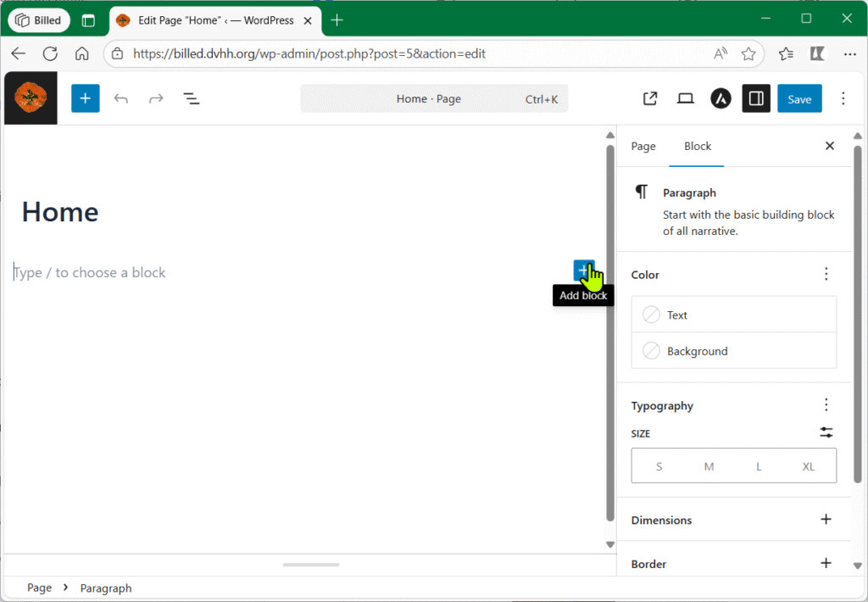Open the Color options three-dot menu
The width and height of the screenshot is (868, 602).
tap(826, 274)
